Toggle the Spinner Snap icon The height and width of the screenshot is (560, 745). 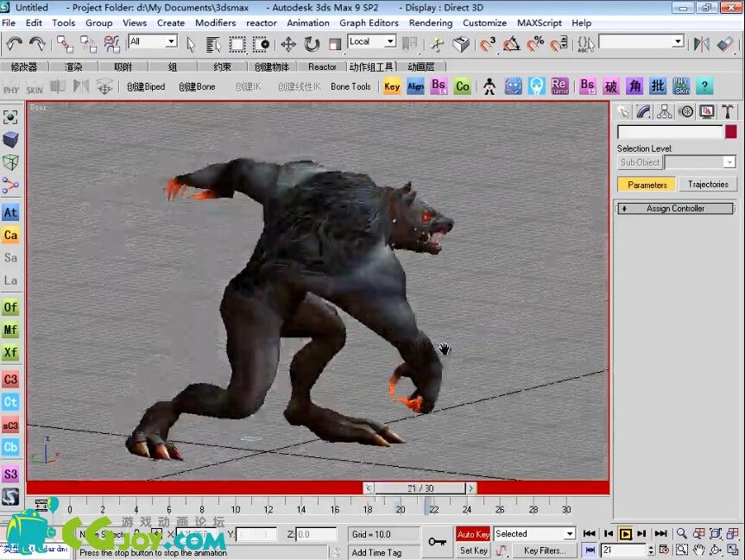559,45
